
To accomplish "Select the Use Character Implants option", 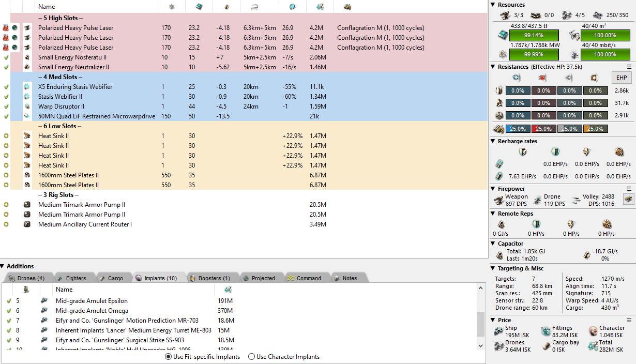I will 252,357.
